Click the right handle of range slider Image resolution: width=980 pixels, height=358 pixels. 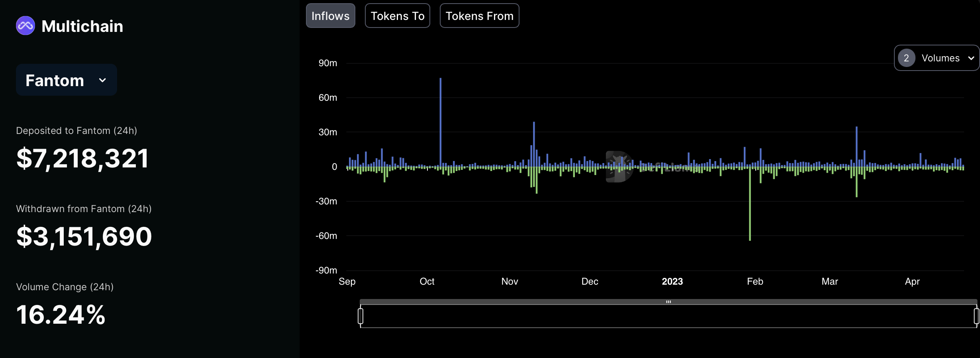click(976, 316)
